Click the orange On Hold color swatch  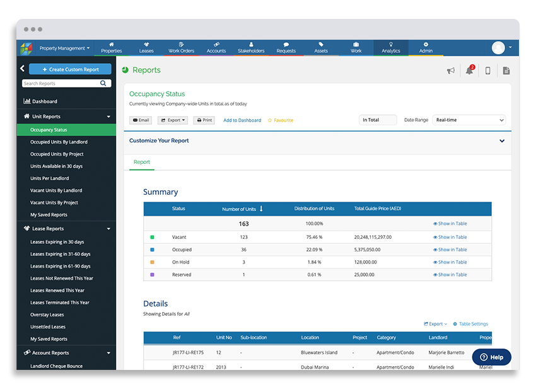click(153, 262)
